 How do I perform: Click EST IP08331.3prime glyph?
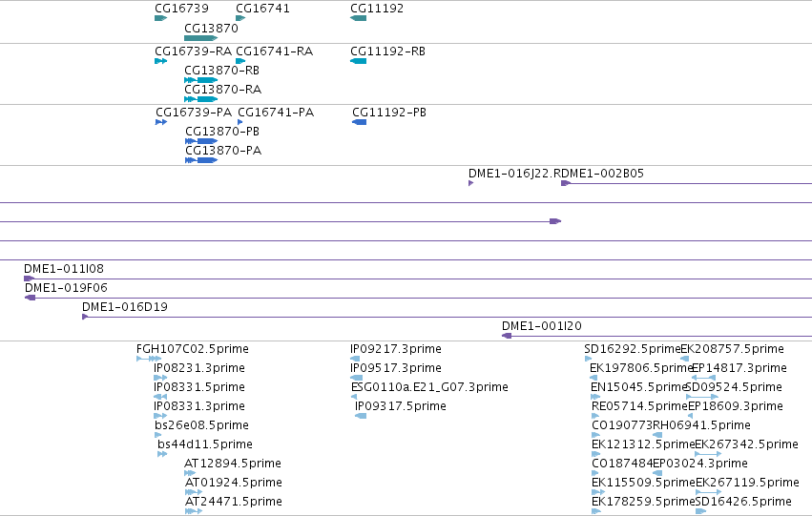[160, 416]
